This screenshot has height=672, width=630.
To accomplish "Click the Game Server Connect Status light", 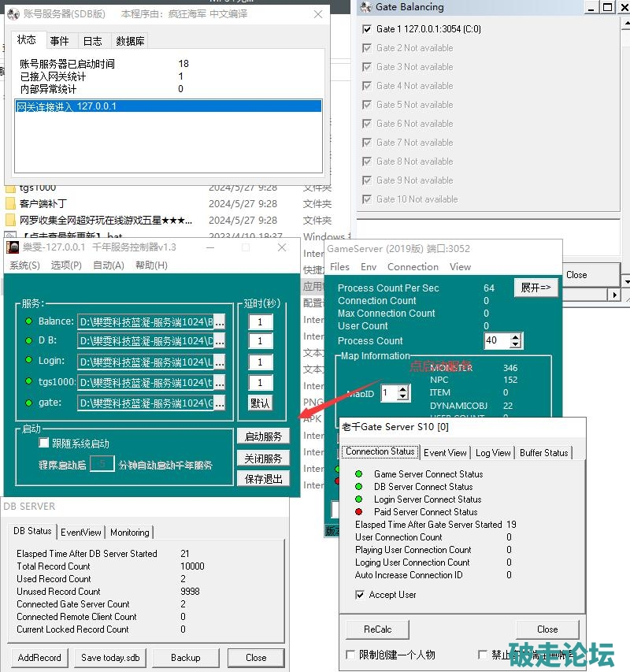I will coord(358,474).
